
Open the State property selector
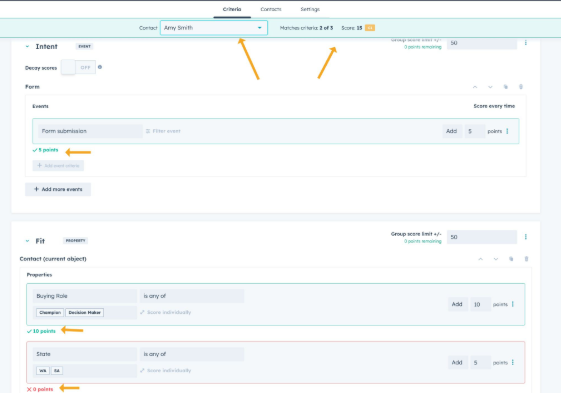(x=85, y=354)
